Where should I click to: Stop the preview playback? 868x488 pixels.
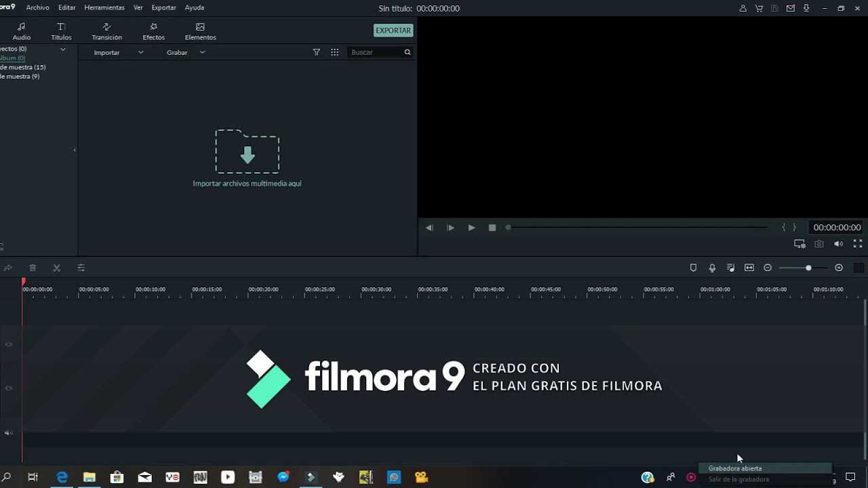click(x=492, y=228)
